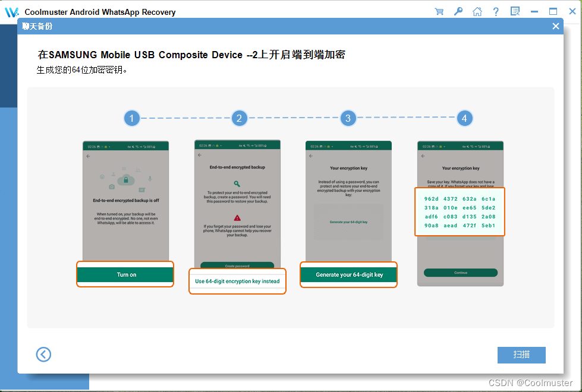Click Use 64-digit encryption key instead
The height and width of the screenshot is (392, 582).
click(x=237, y=281)
